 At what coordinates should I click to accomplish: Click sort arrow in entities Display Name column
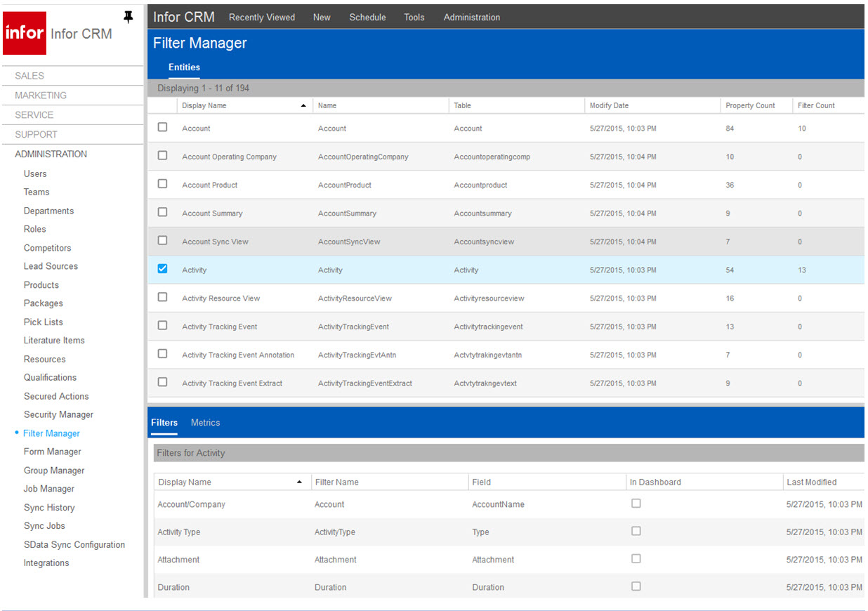303,106
